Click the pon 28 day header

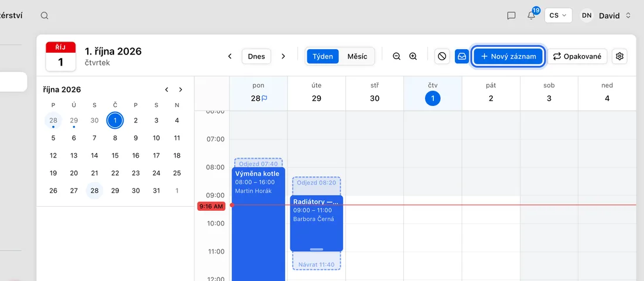tap(258, 93)
